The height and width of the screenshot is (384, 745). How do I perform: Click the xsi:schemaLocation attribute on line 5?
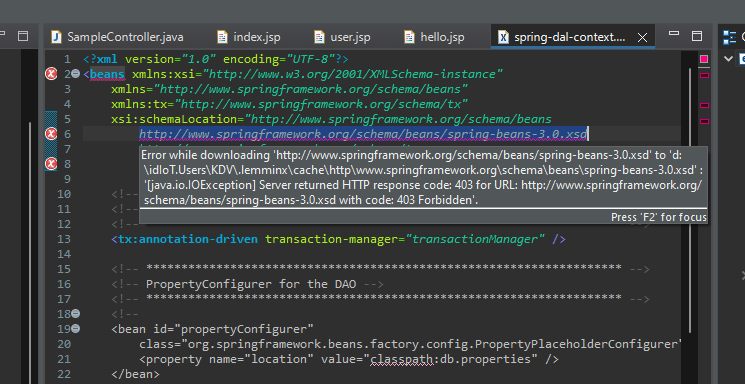[x=178, y=119]
